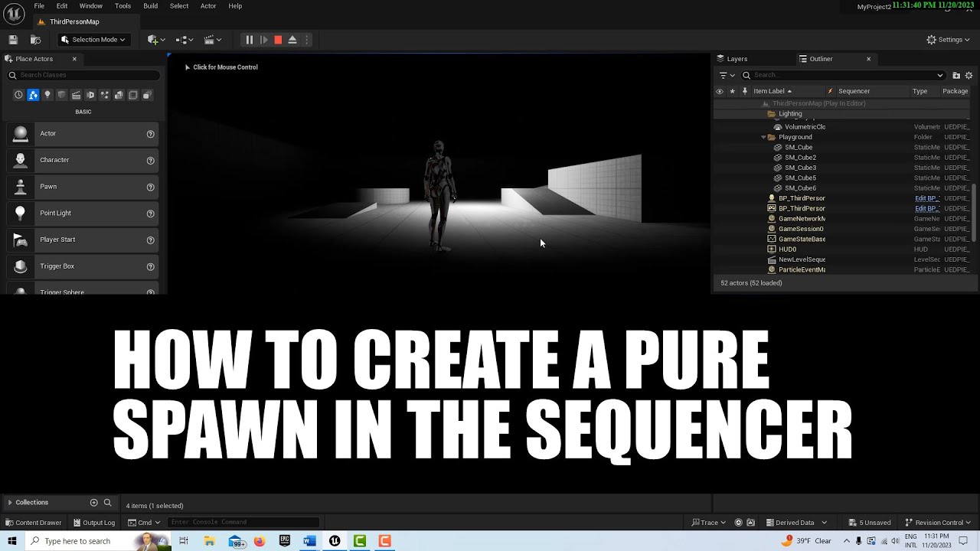Select the Lights category bulb icon

[x=47, y=95]
